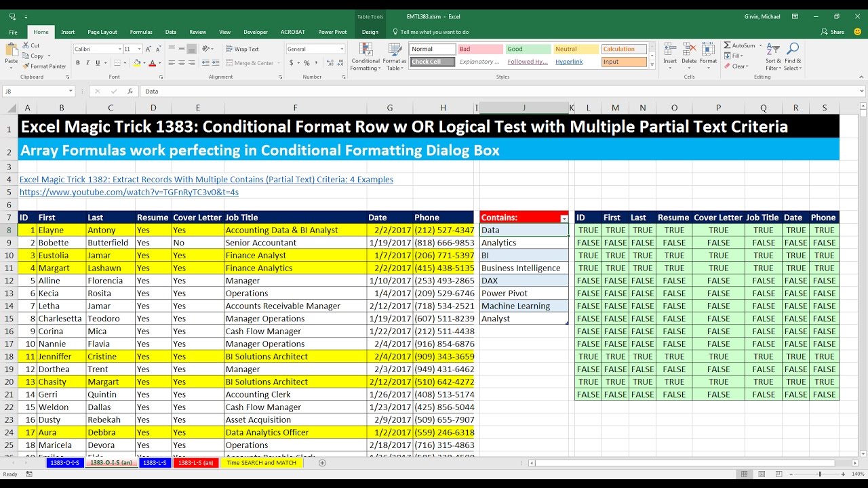Decrease the font size
Viewport: 868px width, 488px height.
click(159, 49)
